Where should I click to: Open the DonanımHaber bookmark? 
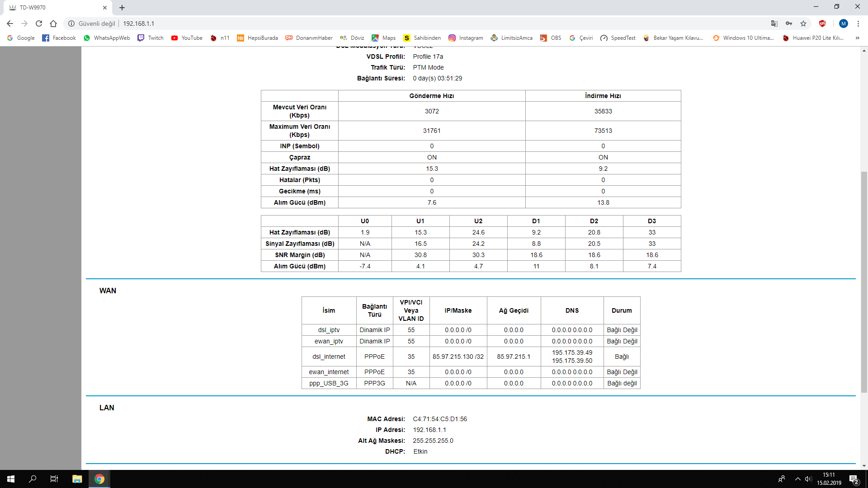click(x=309, y=38)
